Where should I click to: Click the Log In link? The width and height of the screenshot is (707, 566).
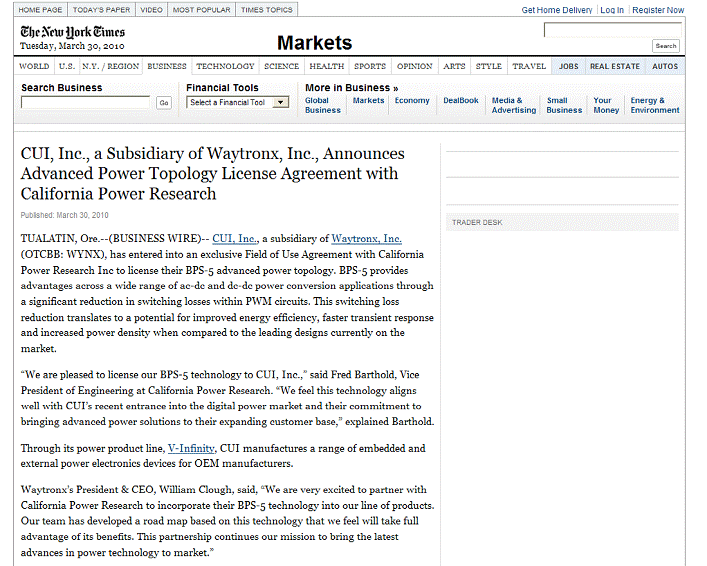tap(612, 10)
